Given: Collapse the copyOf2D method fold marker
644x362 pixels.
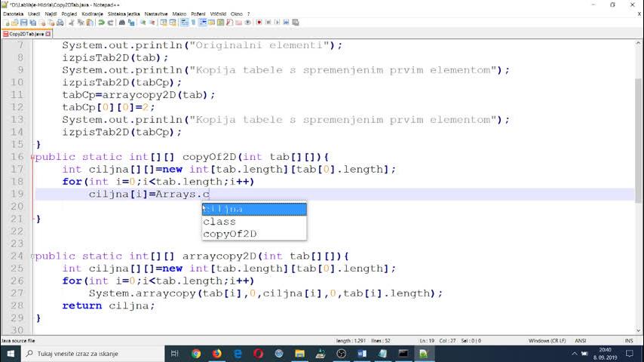Looking at the screenshot, I should (x=32, y=157).
